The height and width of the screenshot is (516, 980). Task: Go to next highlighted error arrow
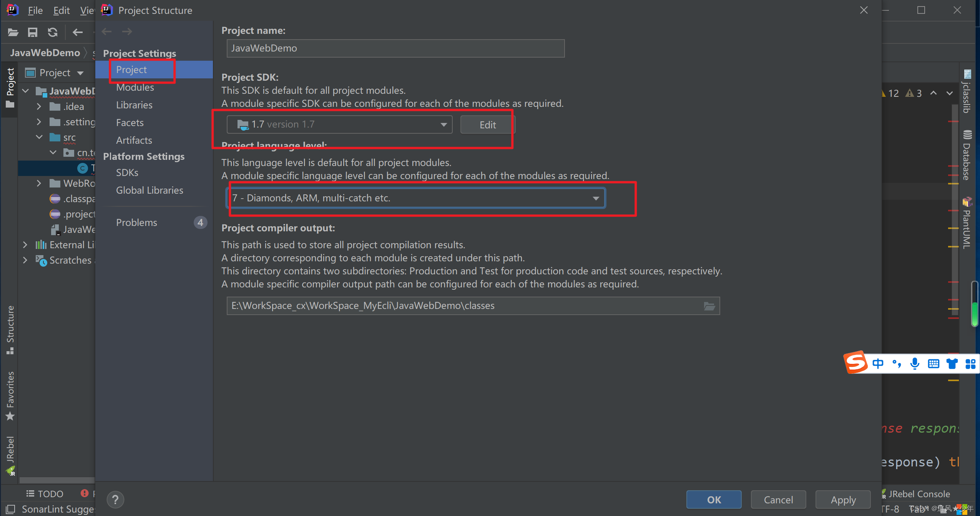pos(950,93)
